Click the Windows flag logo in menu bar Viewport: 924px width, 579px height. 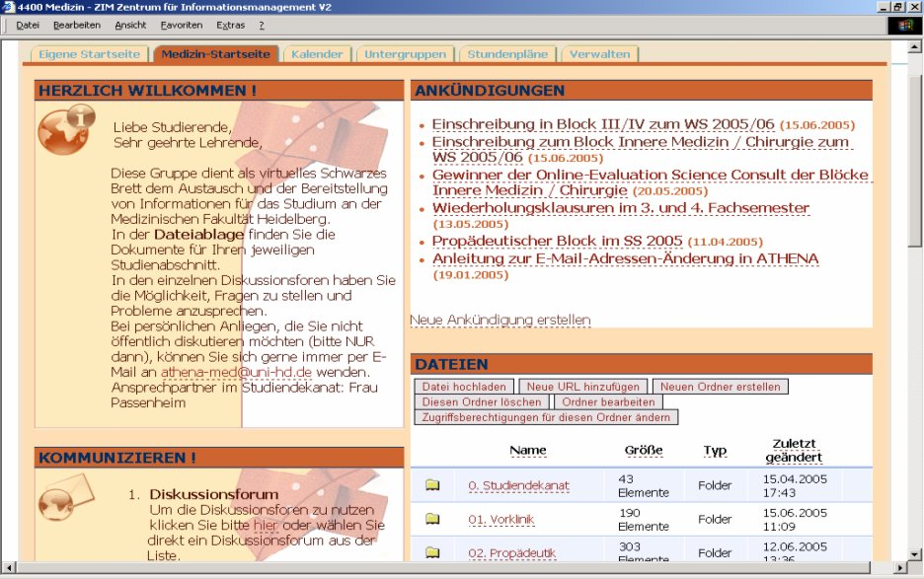click(x=906, y=25)
